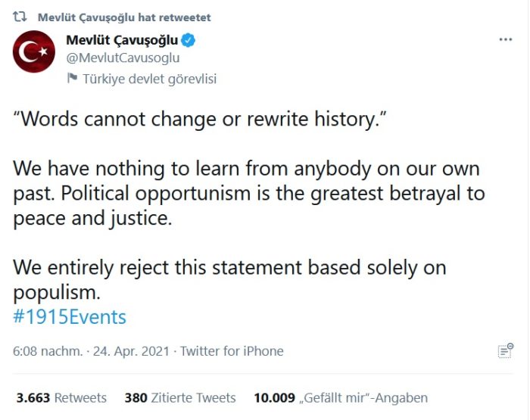Open the Turkish flag profile avatar
The image size is (530, 420).
coord(33,52)
